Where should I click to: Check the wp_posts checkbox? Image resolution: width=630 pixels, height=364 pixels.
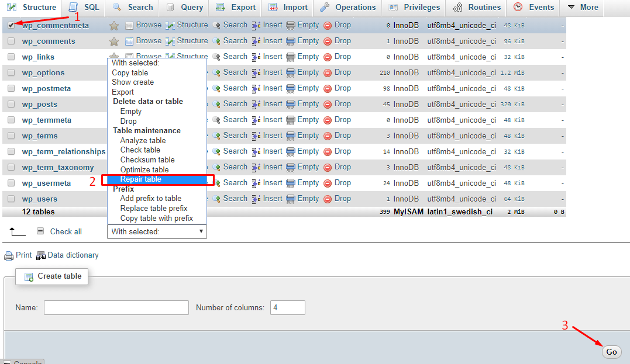click(x=11, y=105)
